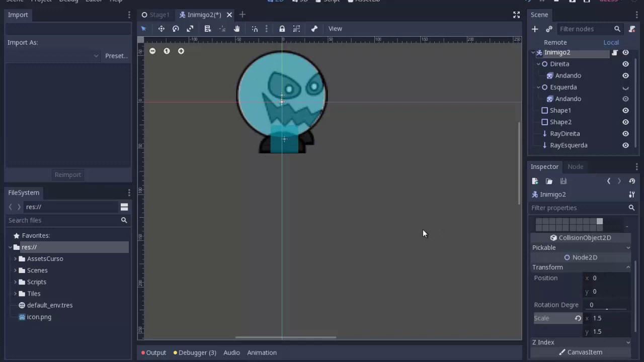Click the list-select tool in viewport toolbar
Image resolution: width=644 pixels, height=362 pixels.
pyautogui.click(x=207, y=29)
